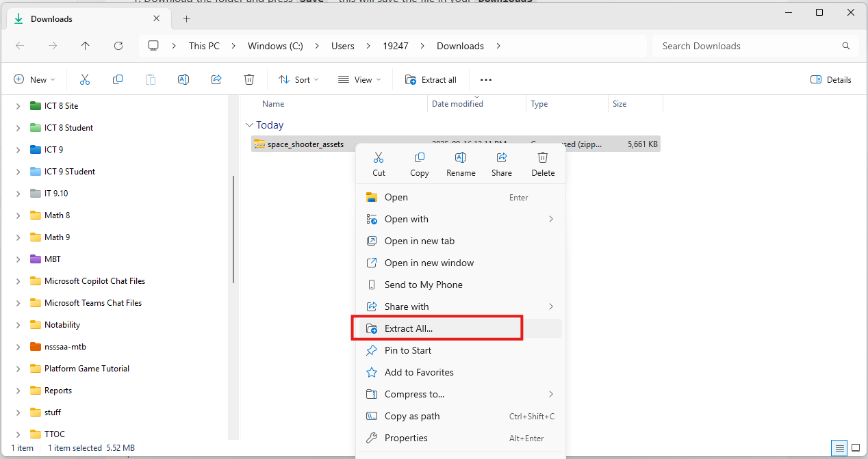
Task: Toggle the Details pane button
Action: tap(831, 80)
